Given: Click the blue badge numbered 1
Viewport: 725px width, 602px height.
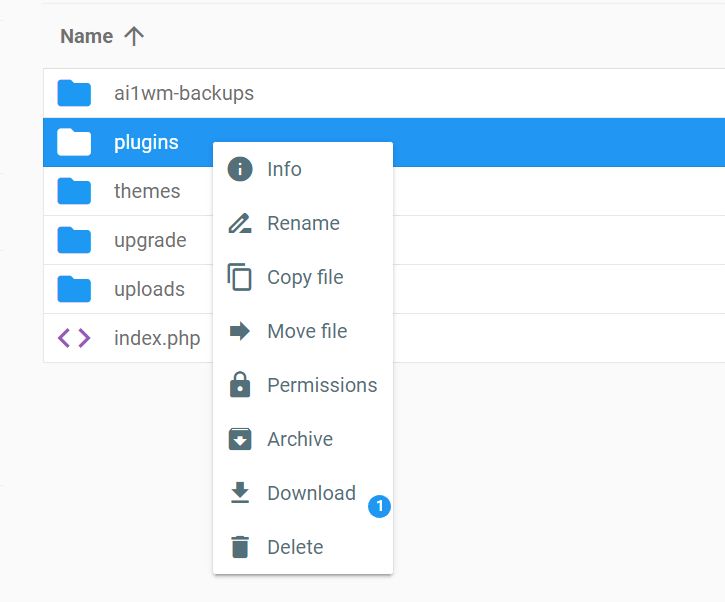Looking at the screenshot, I should point(379,507).
